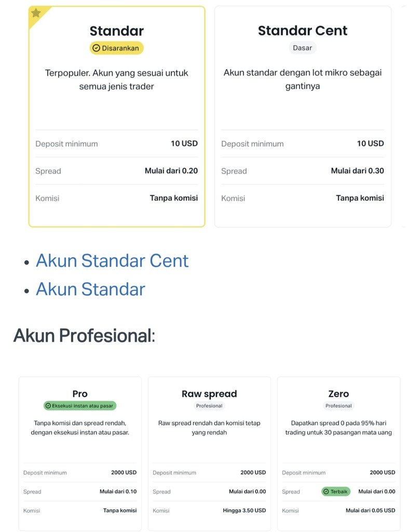Screen dimensions: 419x532
Task: Click the Profesional badge on Zero card
Action: click(339, 406)
